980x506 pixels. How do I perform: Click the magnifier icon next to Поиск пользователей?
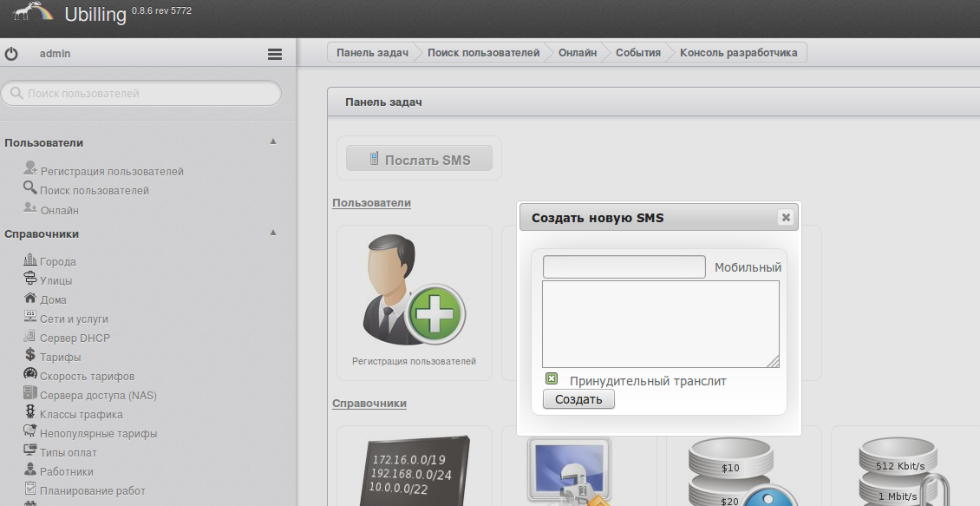30,187
